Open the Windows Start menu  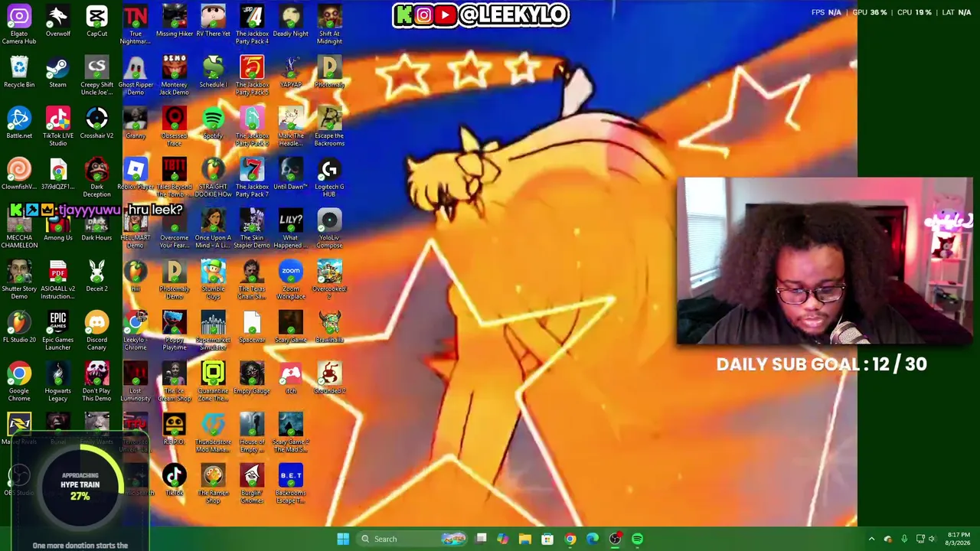pos(343,539)
